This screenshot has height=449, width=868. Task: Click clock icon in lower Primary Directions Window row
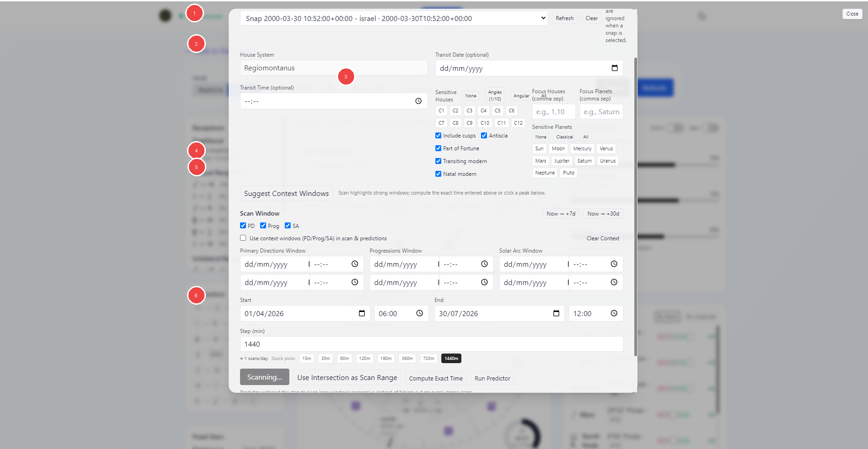[355, 282]
